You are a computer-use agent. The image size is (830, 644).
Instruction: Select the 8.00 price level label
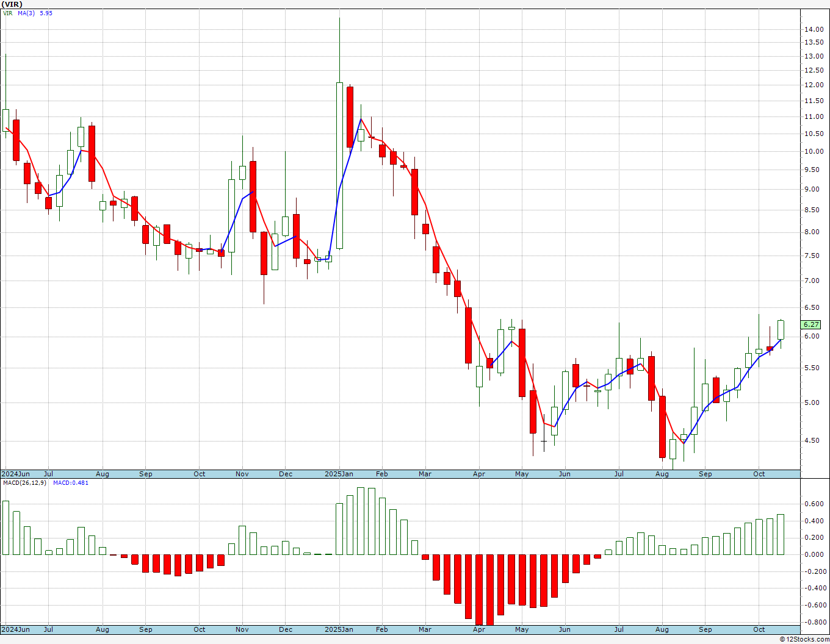click(812, 232)
